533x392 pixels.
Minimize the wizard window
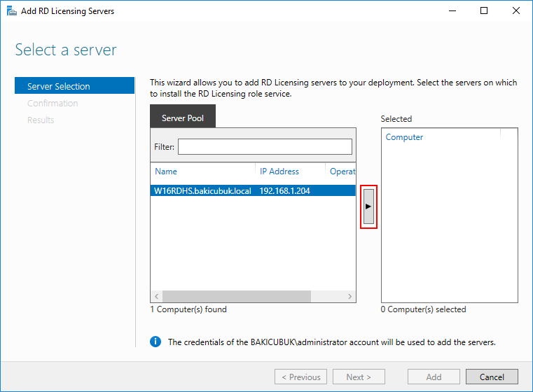tap(452, 11)
